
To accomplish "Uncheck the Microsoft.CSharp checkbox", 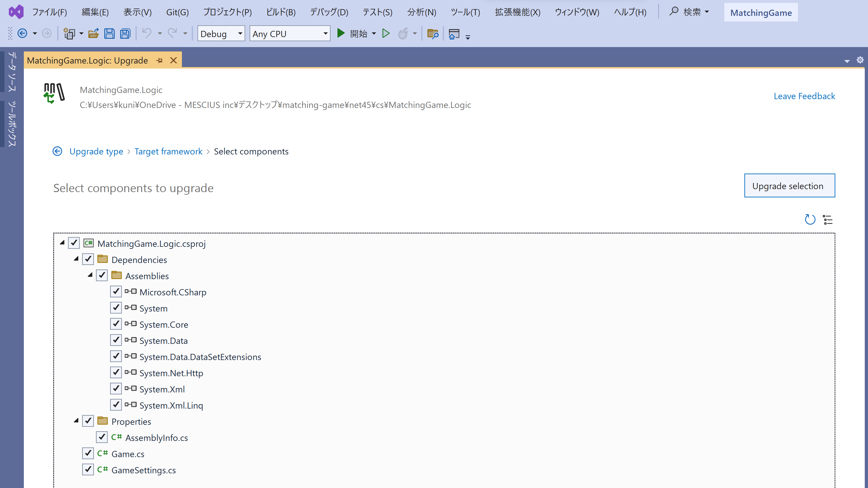I will [116, 291].
